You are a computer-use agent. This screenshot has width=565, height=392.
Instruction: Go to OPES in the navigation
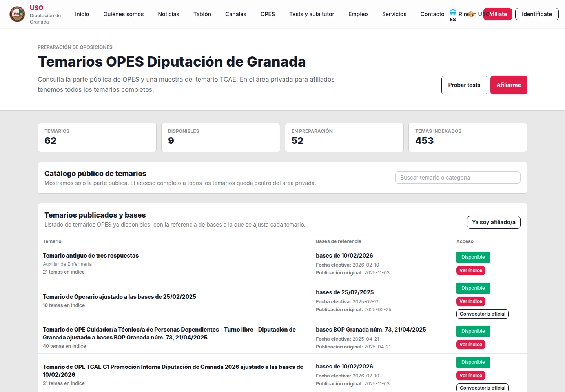pyautogui.click(x=268, y=14)
